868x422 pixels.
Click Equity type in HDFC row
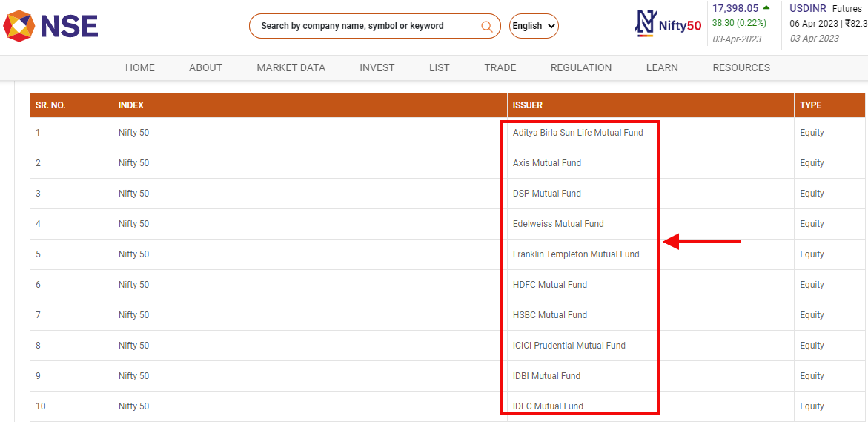click(812, 285)
